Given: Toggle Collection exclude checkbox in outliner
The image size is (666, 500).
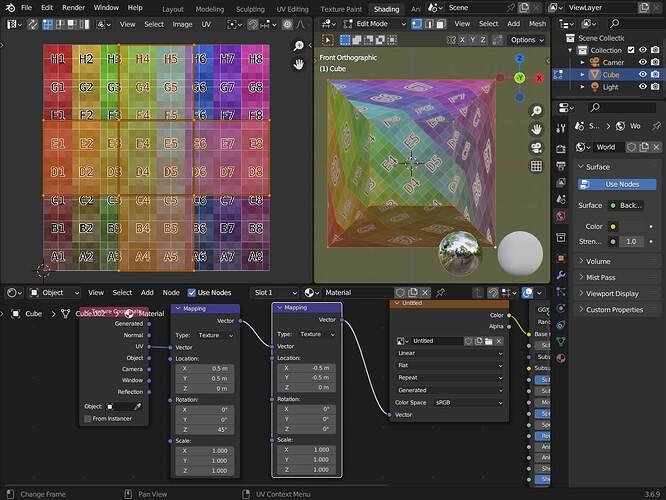Looking at the screenshot, I should point(631,50).
